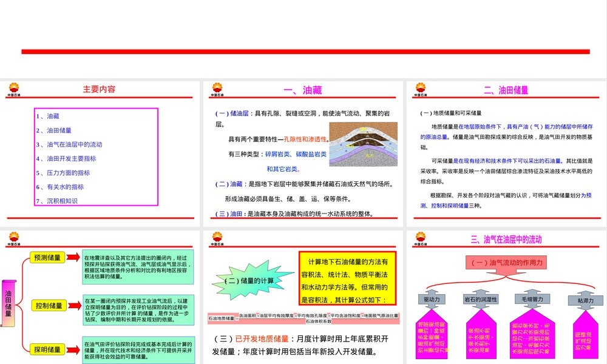The image size is (607, 364).
Task: Select the gray arrow box 毛细管力
Action: (532, 298)
